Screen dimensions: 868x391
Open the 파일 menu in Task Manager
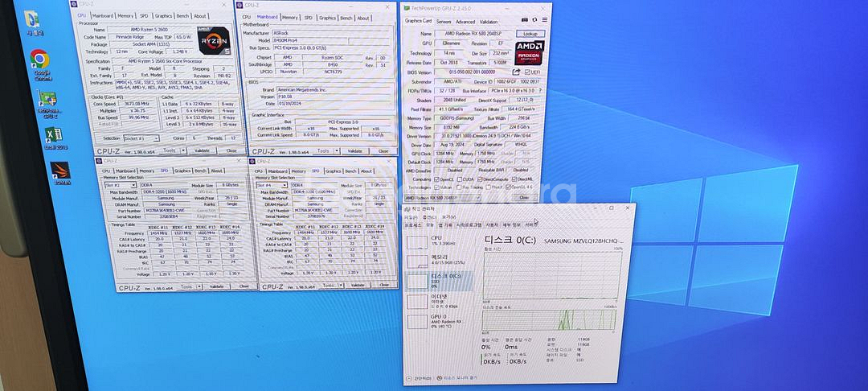pos(411,217)
